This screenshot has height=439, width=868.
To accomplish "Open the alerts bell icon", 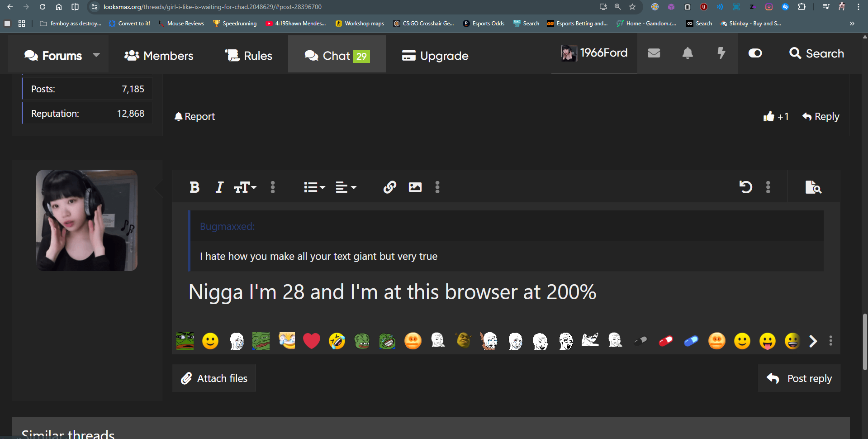I will (688, 53).
